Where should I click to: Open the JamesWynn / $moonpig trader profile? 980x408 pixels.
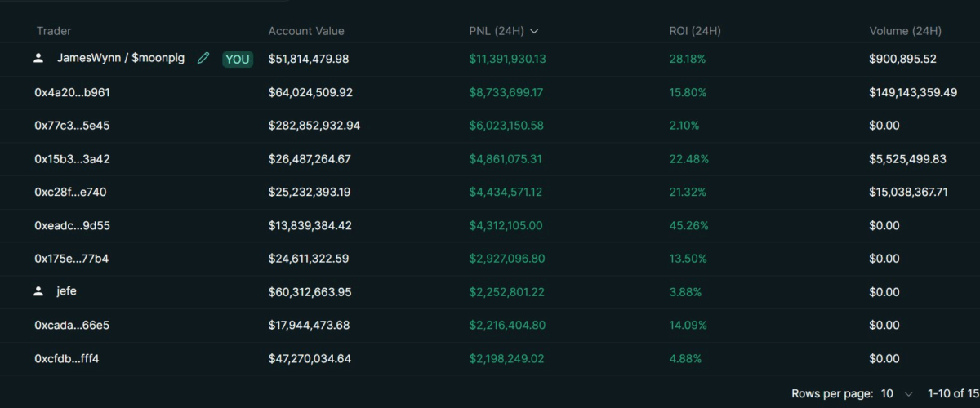[x=120, y=59]
